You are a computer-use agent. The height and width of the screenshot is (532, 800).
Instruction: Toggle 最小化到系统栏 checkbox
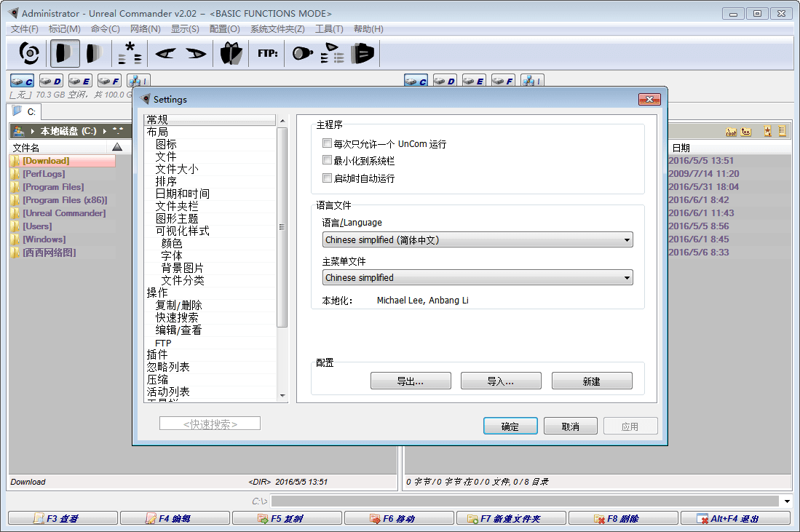[x=327, y=161]
